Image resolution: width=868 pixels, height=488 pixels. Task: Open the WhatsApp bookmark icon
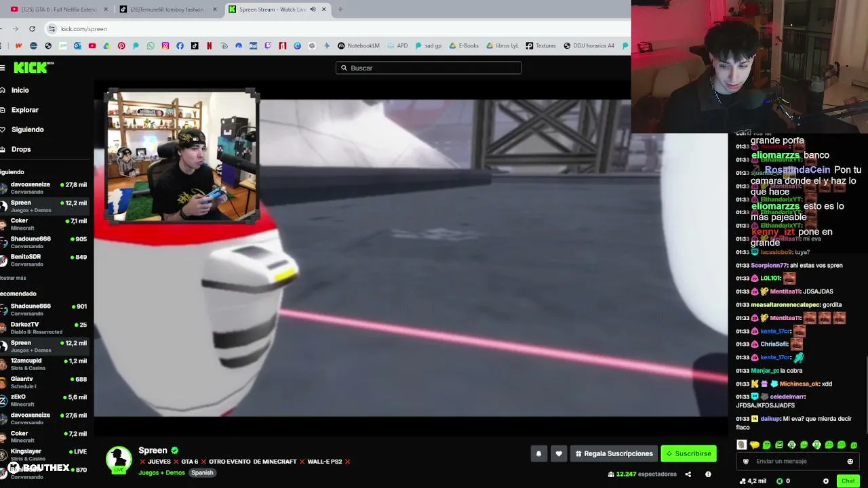click(151, 46)
